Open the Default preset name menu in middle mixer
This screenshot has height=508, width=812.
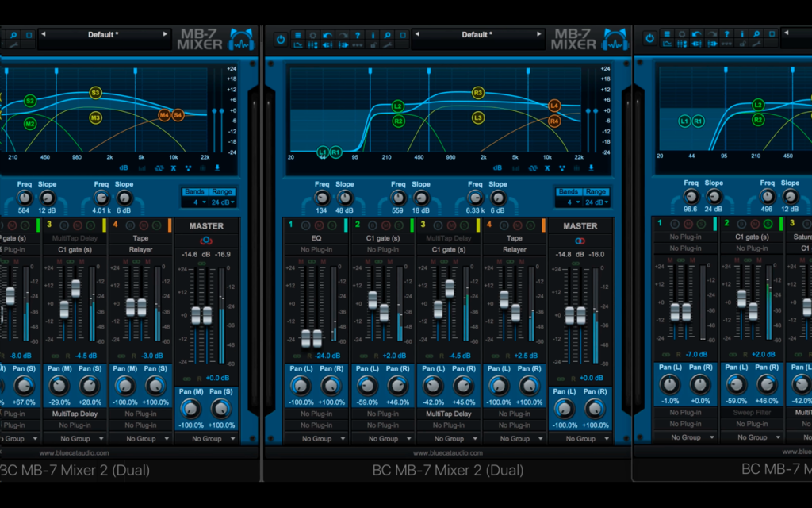(x=477, y=34)
